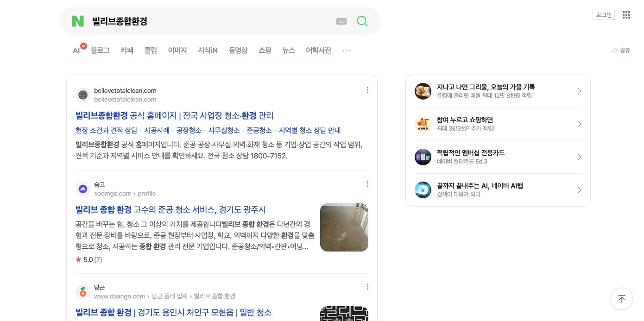The width and height of the screenshot is (644, 321).
Task: Click 클립에 올리면 매월 최대 12만 8천원 text
Action: click(484, 95)
